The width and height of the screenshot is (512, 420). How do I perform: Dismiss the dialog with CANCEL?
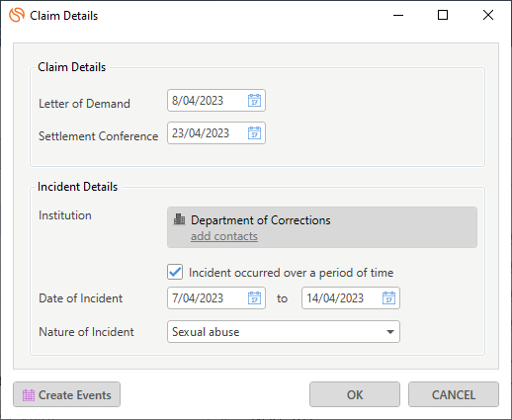(x=454, y=394)
